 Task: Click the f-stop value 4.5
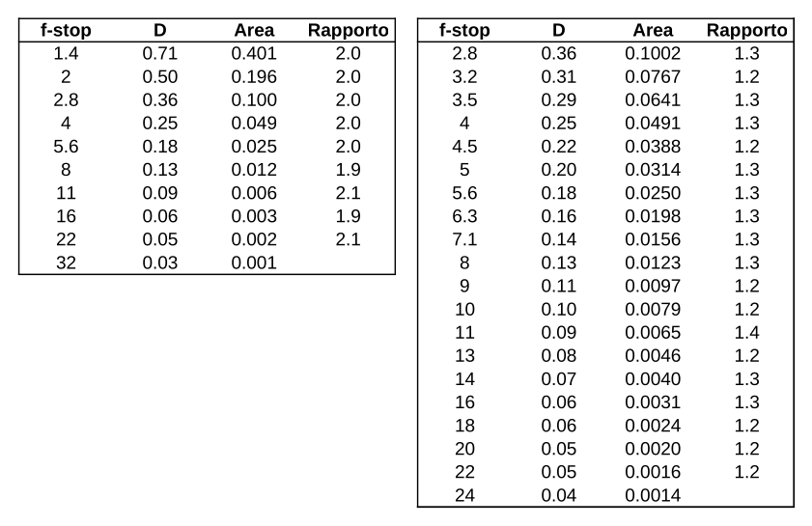click(x=464, y=147)
